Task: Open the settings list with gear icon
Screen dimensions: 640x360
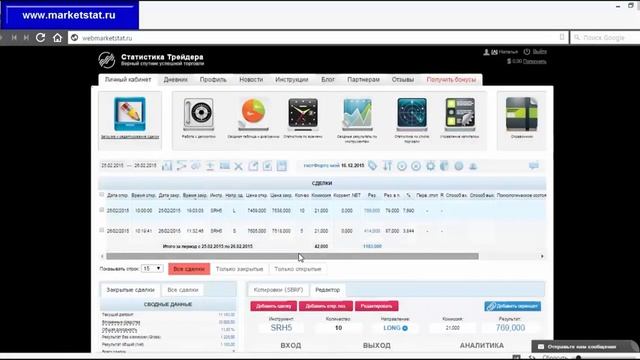Action: (x=460, y=113)
